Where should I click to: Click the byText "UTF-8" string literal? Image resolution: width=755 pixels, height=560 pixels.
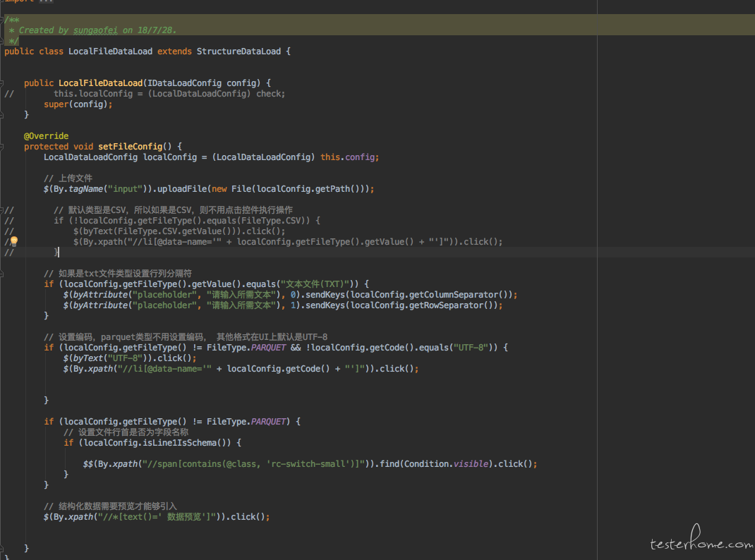133,358
